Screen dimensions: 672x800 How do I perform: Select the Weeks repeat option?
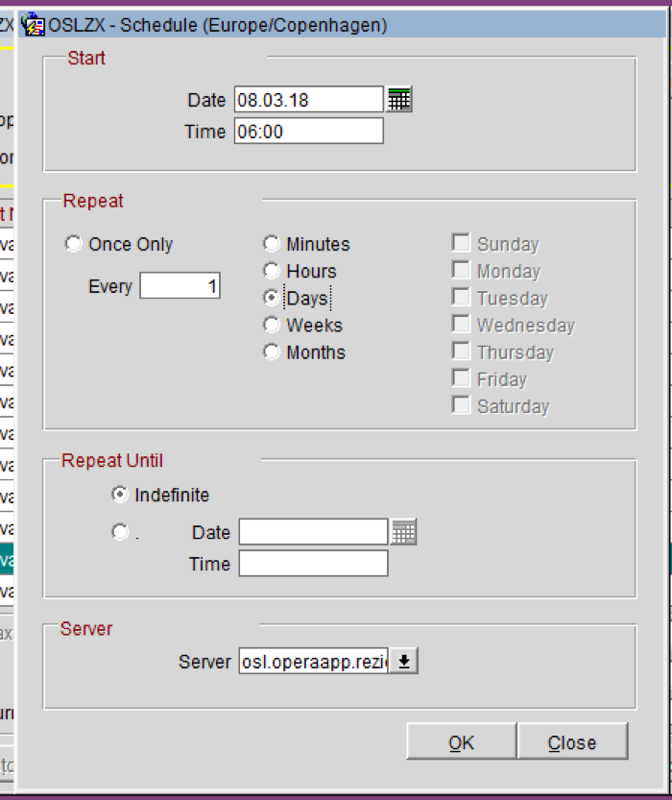pyautogui.click(x=272, y=325)
